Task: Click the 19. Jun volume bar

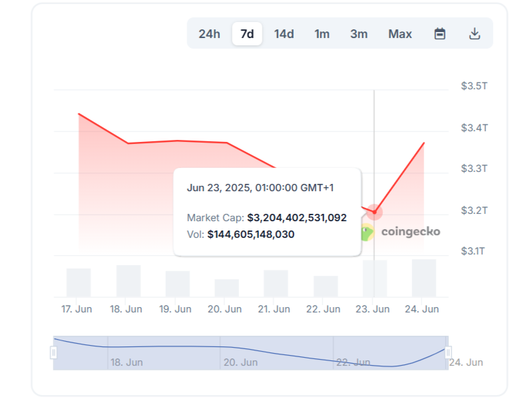Action: coord(178,284)
